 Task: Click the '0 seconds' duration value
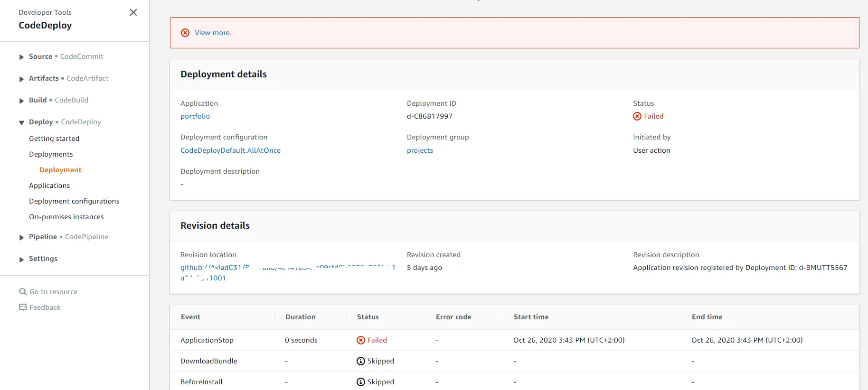[301, 340]
